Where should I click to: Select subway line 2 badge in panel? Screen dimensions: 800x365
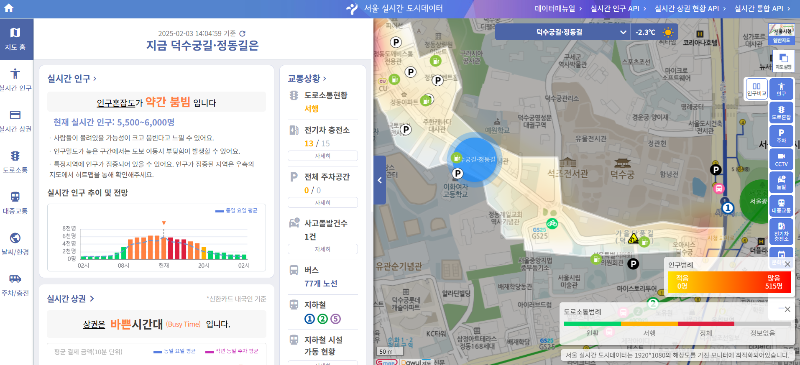point(322,319)
